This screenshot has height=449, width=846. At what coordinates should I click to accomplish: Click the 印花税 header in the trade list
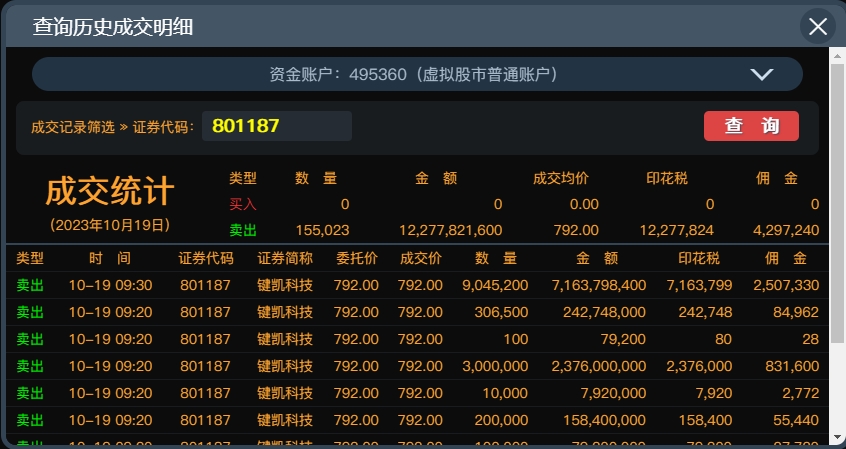point(699,258)
